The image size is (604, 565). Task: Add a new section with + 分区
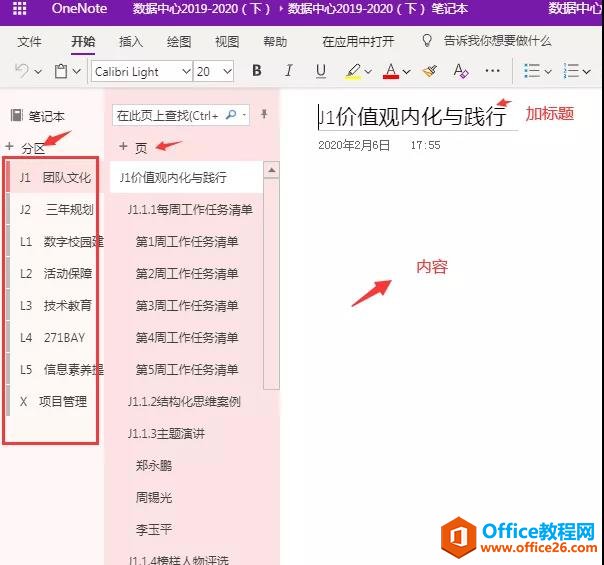click(25, 148)
